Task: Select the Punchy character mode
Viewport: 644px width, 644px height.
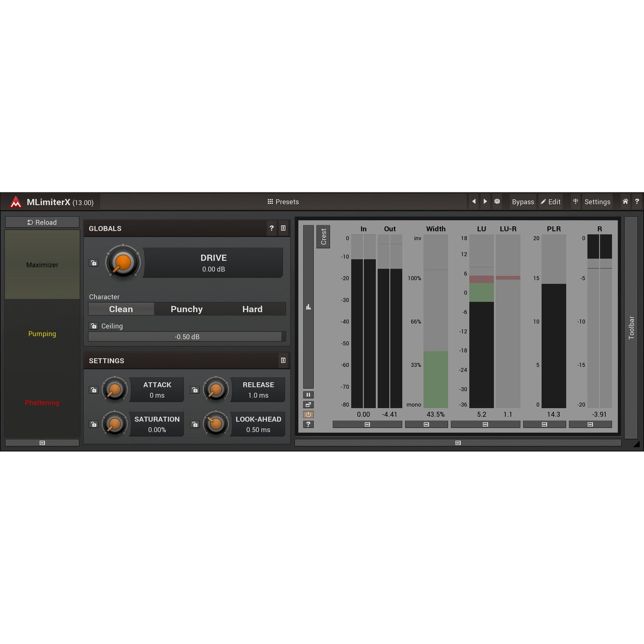Action: click(187, 309)
